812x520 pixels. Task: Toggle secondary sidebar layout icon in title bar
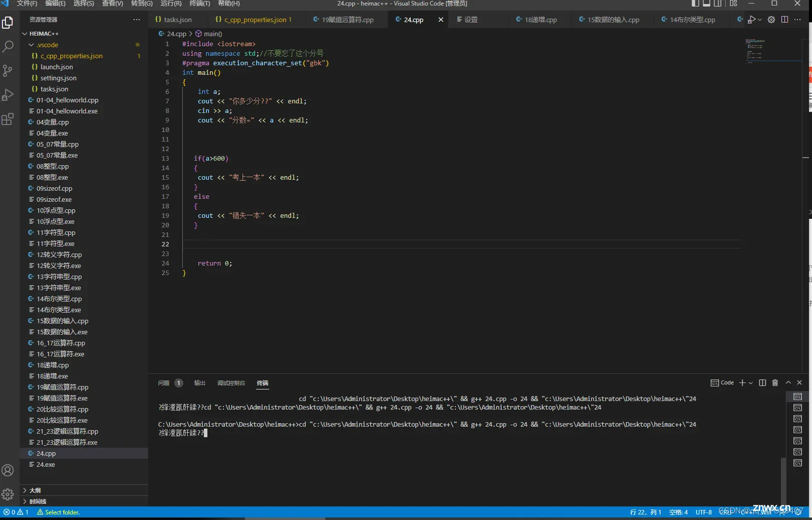click(718, 4)
